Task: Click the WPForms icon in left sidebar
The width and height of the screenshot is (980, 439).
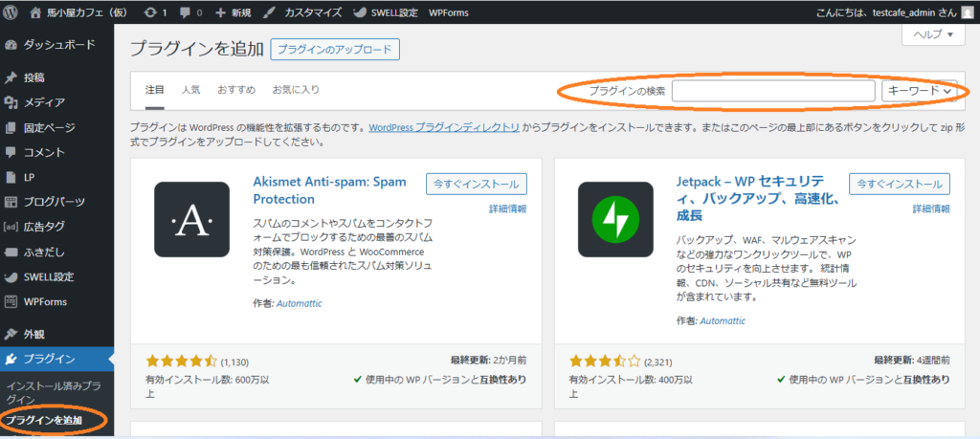Action: (x=11, y=301)
